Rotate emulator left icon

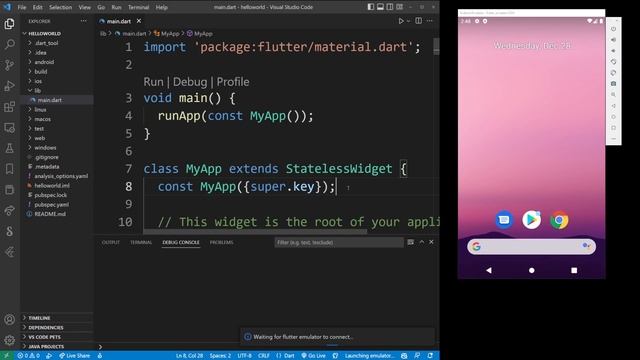click(613, 62)
